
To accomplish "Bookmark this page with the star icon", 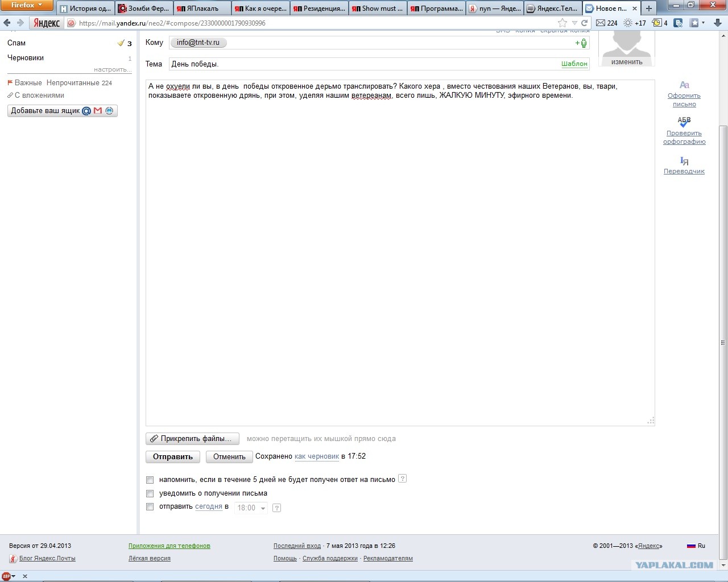I will 562,23.
